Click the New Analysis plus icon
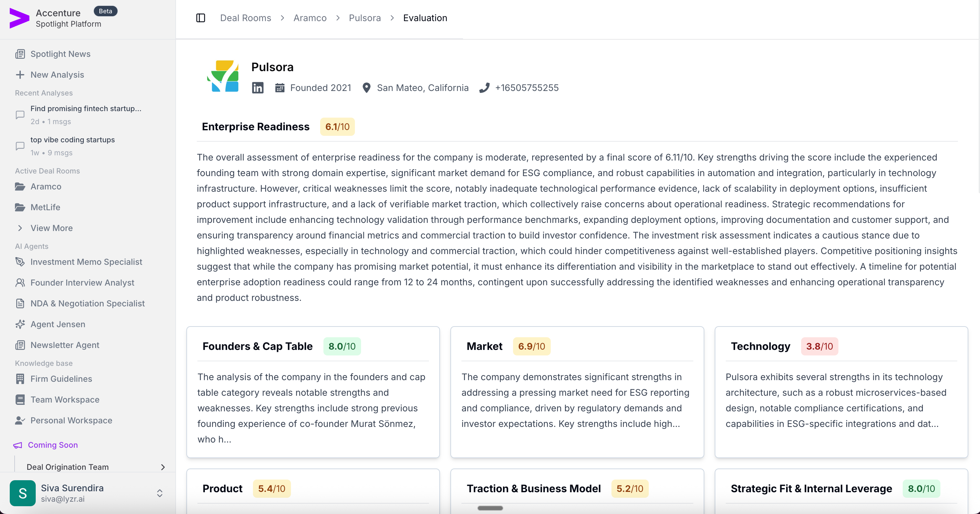This screenshot has height=514, width=980. [x=20, y=75]
